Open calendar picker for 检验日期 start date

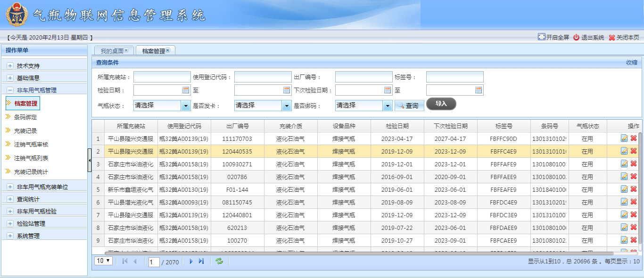186,90
